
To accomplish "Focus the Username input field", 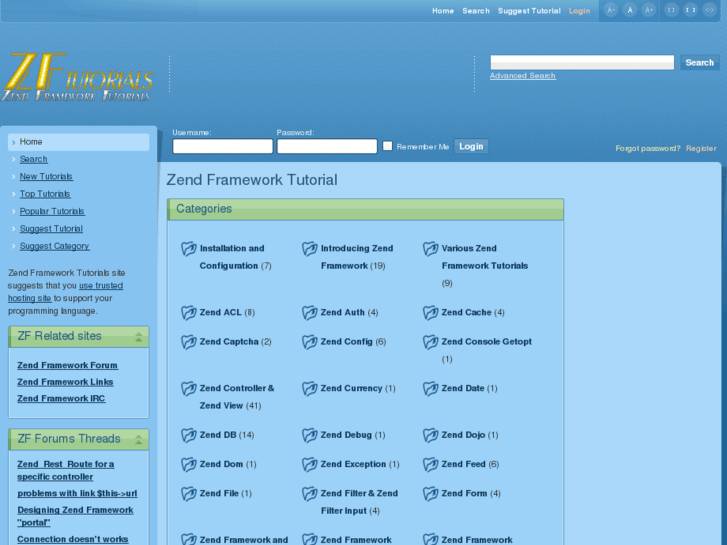I will (223, 146).
